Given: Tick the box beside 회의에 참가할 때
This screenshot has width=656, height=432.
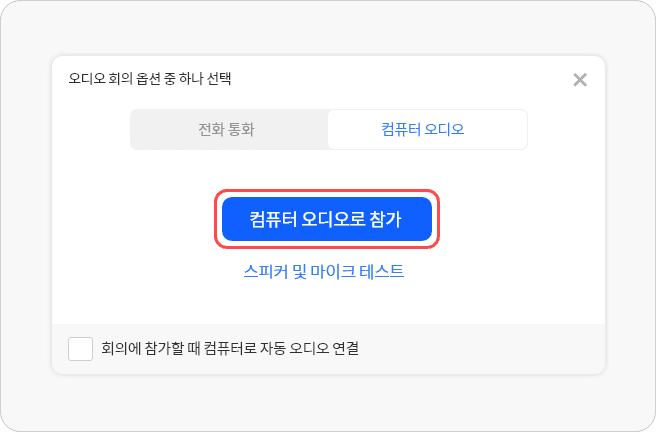Looking at the screenshot, I should 80,349.
